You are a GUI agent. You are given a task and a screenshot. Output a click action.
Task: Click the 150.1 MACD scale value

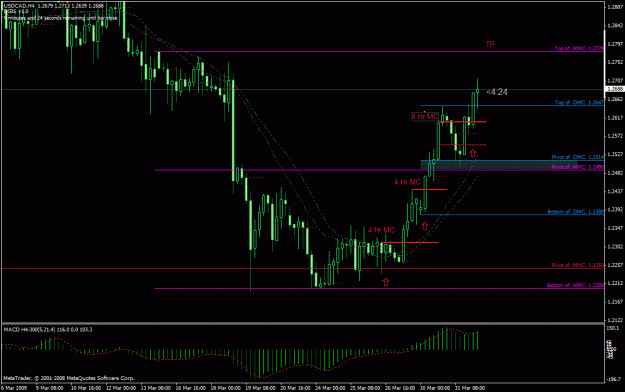coord(614,328)
